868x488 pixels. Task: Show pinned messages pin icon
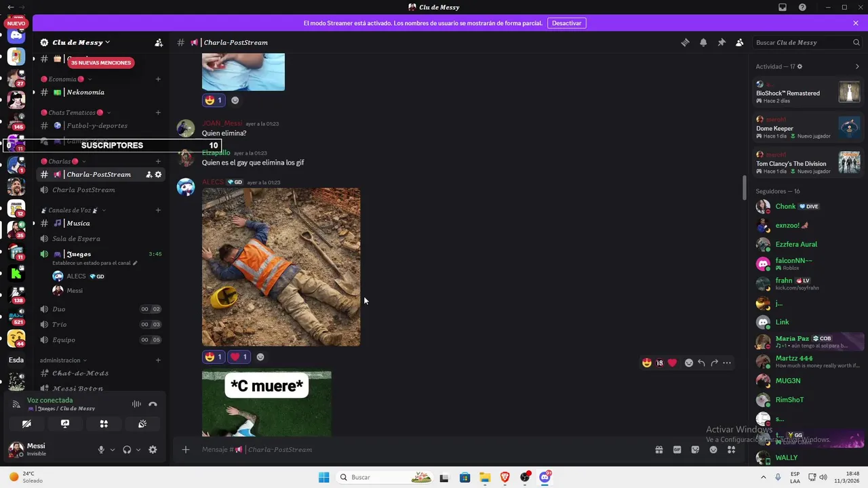point(722,42)
